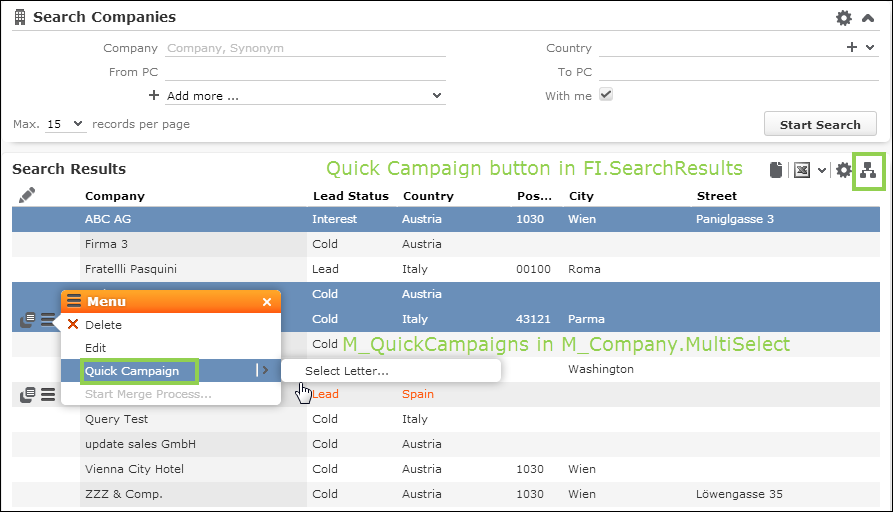893x512 pixels.
Task: Click Select Letter in the submenu
Action: [x=347, y=371]
